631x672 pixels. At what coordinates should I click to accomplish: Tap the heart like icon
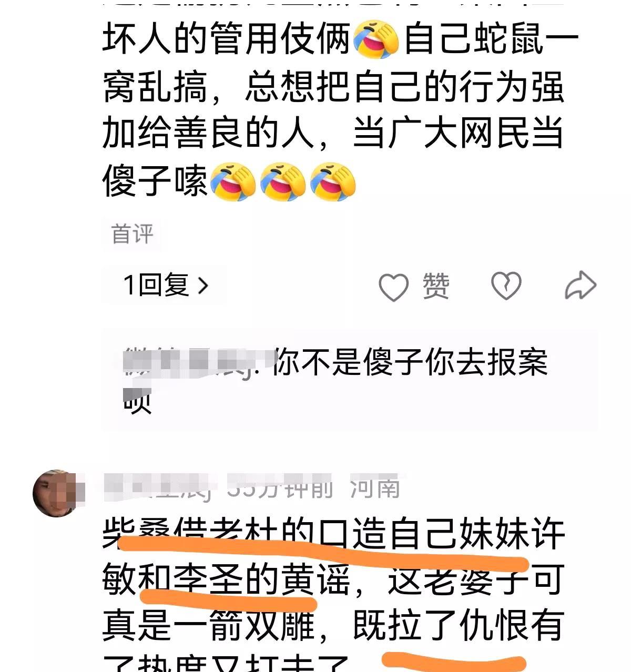[x=393, y=288]
